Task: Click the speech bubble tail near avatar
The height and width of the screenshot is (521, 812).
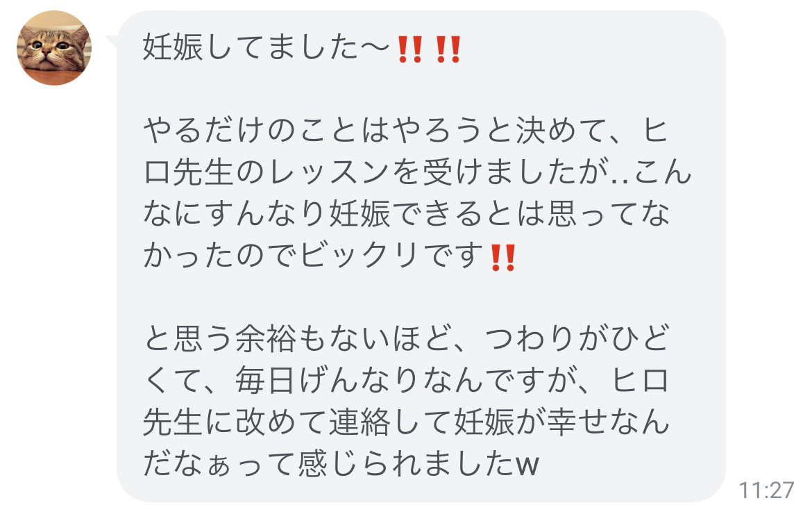Action: coord(112,41)
